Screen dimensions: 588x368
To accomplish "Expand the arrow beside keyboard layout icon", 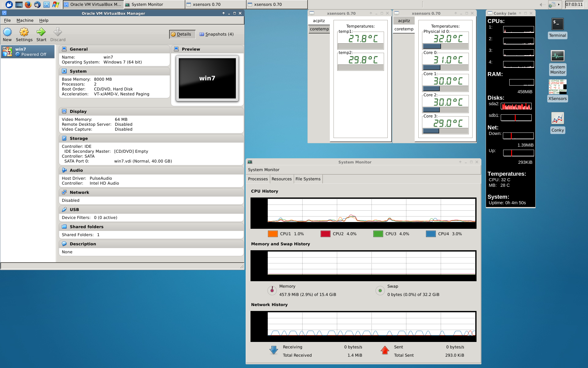I will click(x=559, y=4).
